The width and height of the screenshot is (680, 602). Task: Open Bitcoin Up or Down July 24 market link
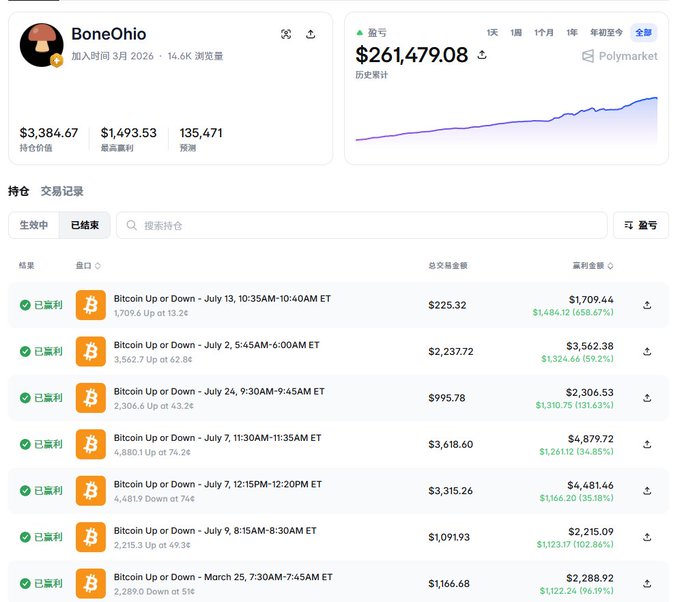point(219,391)
